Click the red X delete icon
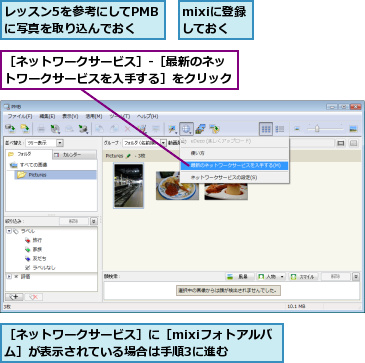The height and width of the screenshot is (363, 365). 128,129
